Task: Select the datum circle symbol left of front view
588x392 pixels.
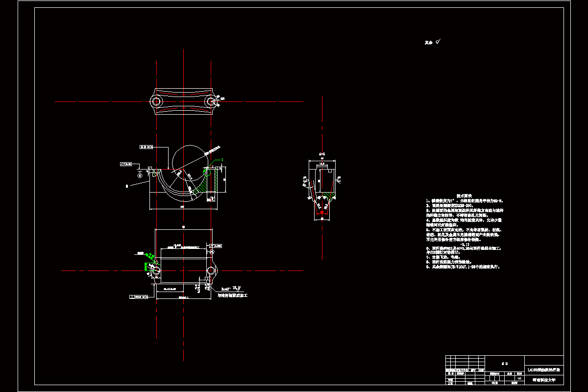Action: [x=141, y=175]
